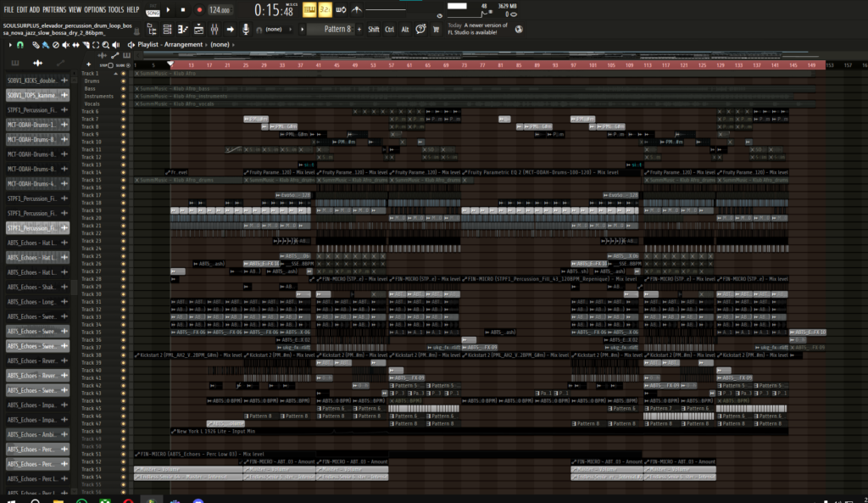Click the microphone recording icon

pyautogui.click(x=246, y=30)
